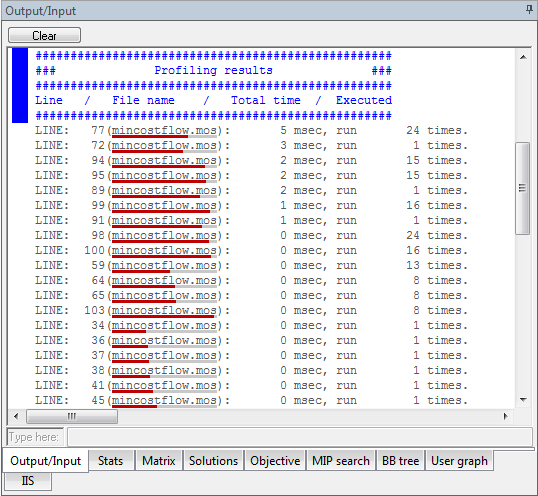Click '24 times.' on line 98 row
538x496 pixels.
point(437,236)
